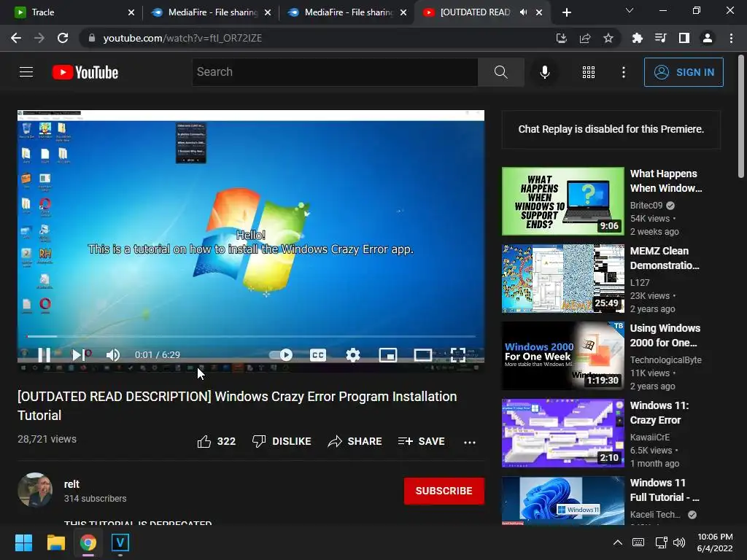
Task: Enter full screen mode
Action: point(458,355)
